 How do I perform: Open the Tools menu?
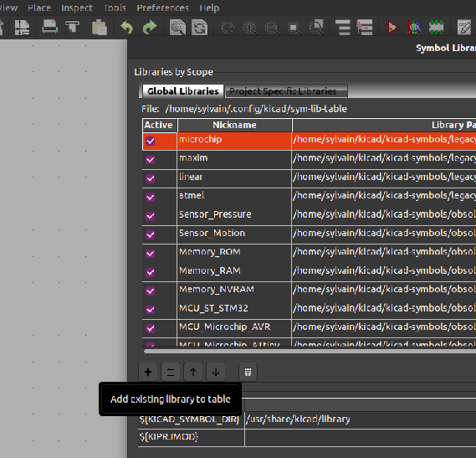pyautogui.click(x=115, y=8)
